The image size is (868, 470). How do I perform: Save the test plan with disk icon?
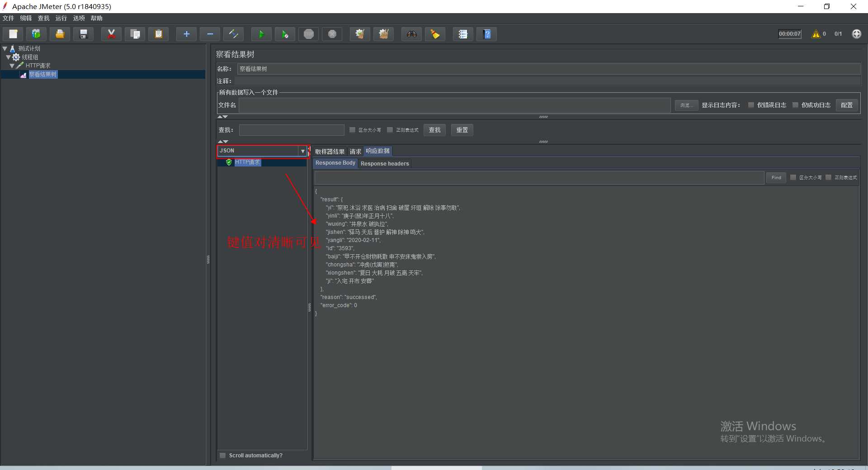point(83,34)
